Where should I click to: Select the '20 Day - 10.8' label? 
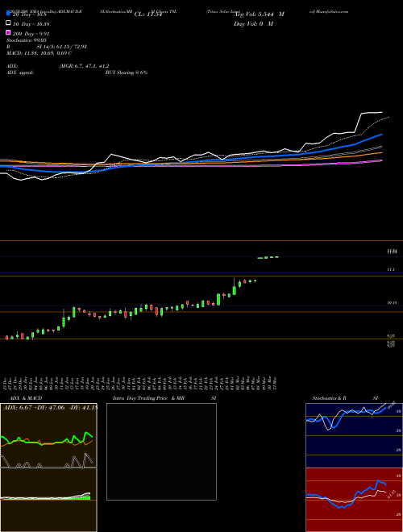(29, 15)
